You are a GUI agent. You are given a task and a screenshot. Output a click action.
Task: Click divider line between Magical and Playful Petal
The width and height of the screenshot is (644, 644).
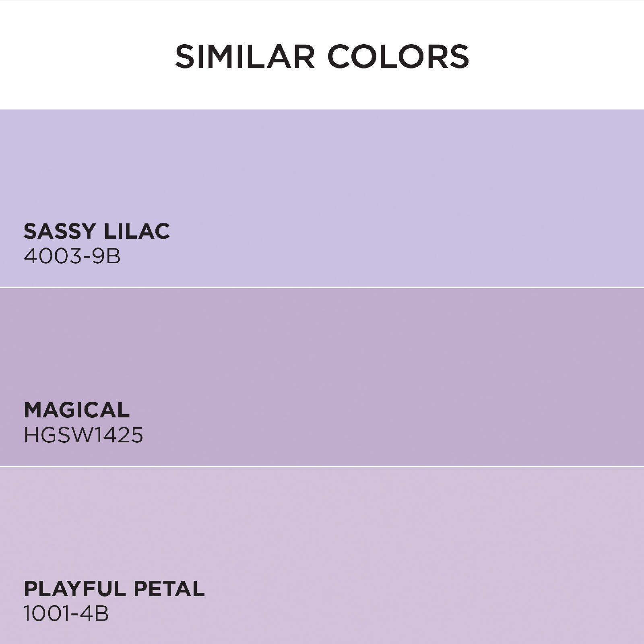point(322,467)
